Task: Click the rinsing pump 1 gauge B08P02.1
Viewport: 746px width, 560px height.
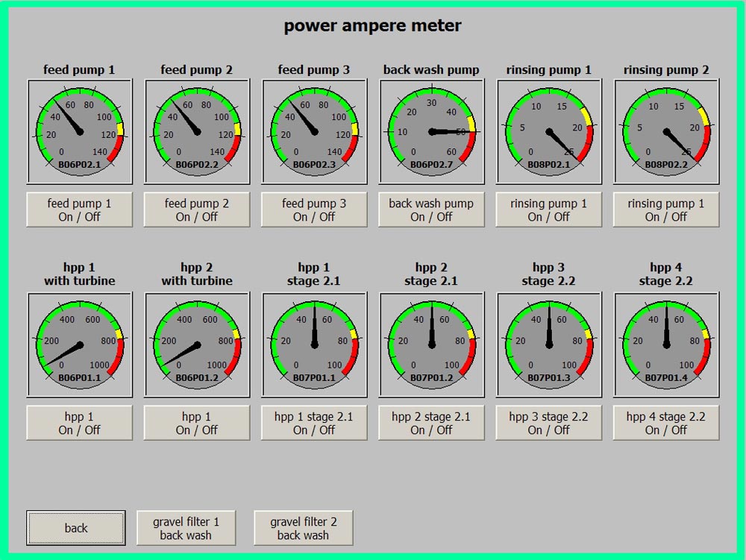Action: tap(549, 131)
